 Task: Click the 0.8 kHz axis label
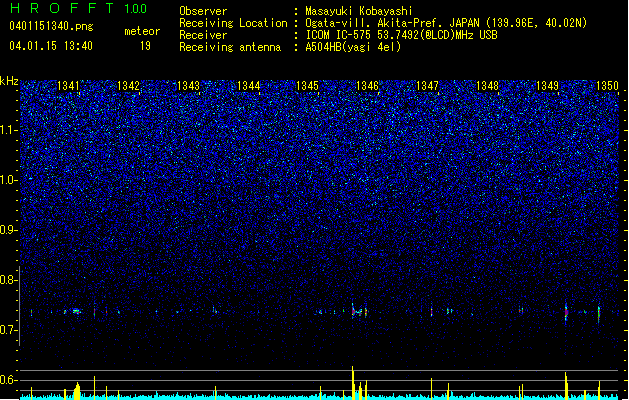(9, 280)
